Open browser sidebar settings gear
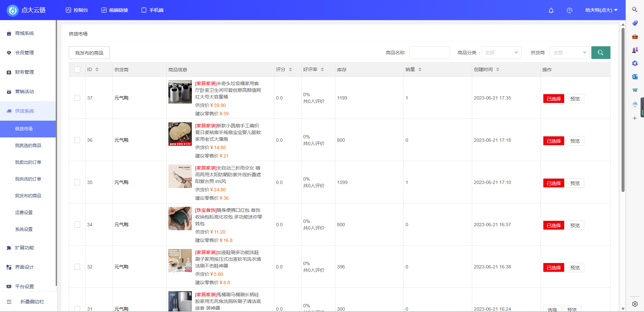Screen dimensions: 644x312 [x=635, y=304]
